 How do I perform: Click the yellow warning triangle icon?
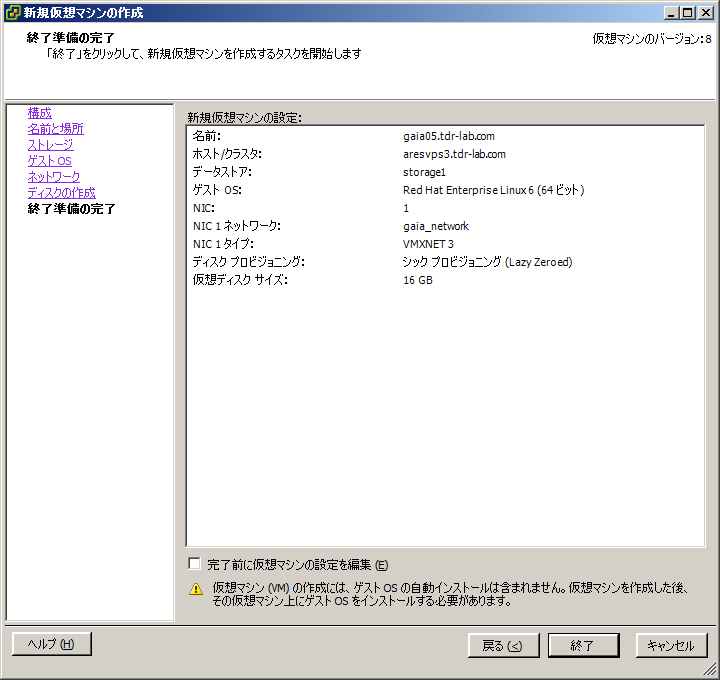(196, 589)
